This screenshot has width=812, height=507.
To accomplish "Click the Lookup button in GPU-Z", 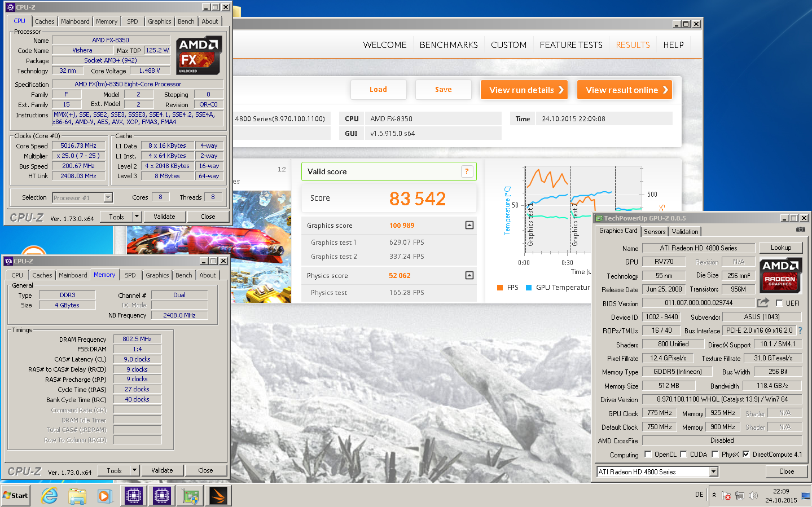I will 781,248.
